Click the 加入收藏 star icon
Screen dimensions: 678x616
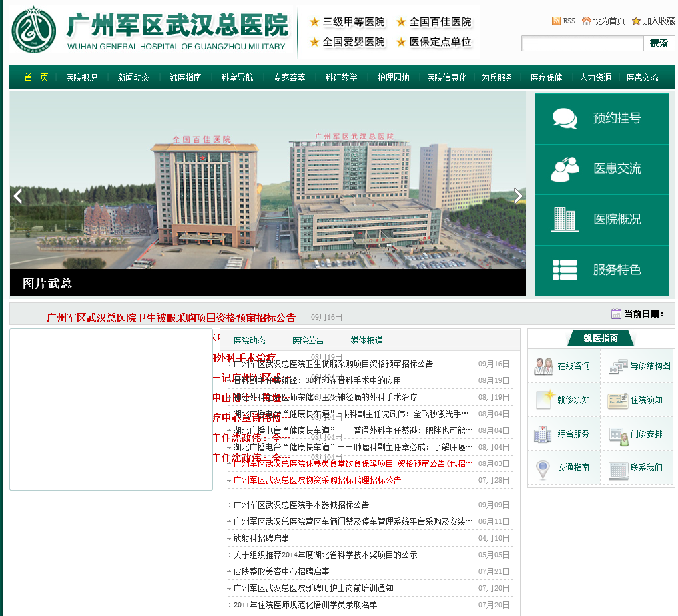636,21
